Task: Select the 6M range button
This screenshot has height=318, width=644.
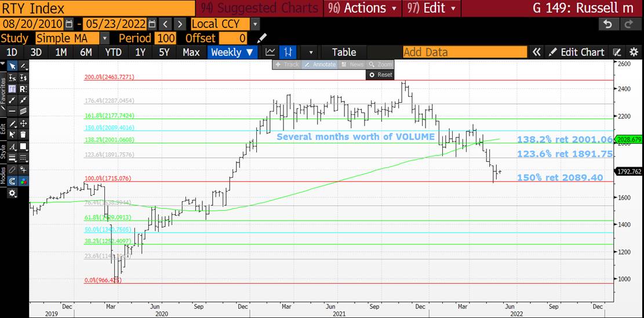Action: [x=86, y=52]
